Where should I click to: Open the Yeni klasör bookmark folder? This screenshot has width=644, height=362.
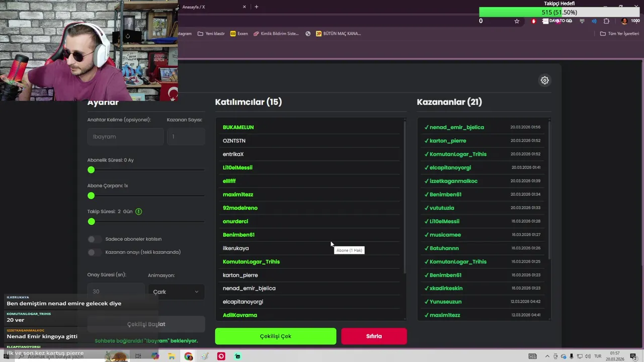pyautogui.click(x=211, y=34)
